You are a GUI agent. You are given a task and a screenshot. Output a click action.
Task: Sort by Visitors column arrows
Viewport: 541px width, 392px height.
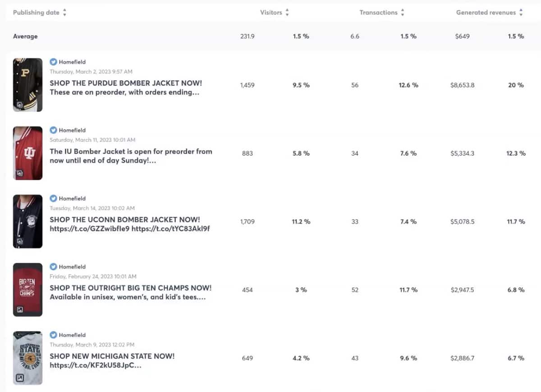coord(287,13)
